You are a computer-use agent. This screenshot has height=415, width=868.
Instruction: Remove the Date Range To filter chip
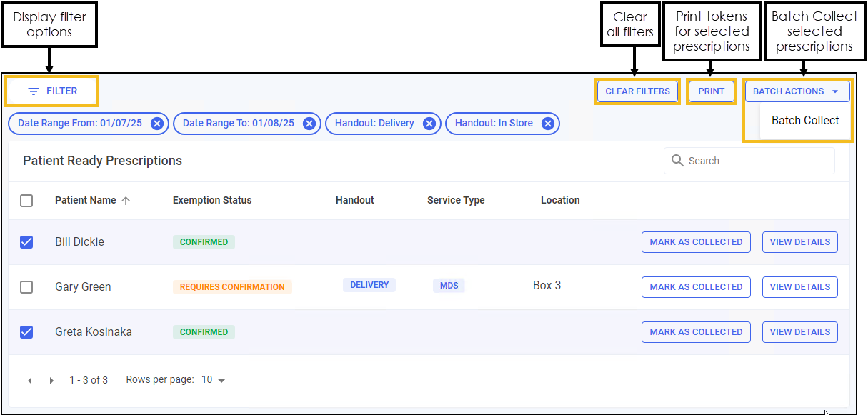point(309,124)
